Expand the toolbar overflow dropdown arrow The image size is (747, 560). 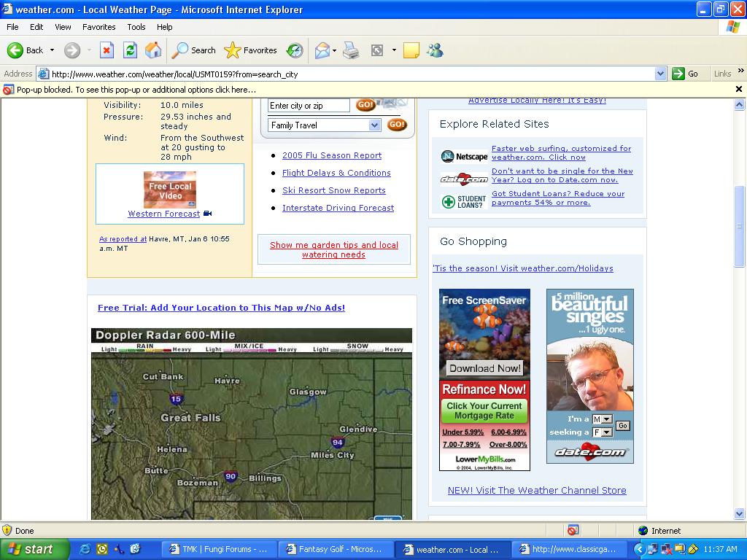(394, 50)
